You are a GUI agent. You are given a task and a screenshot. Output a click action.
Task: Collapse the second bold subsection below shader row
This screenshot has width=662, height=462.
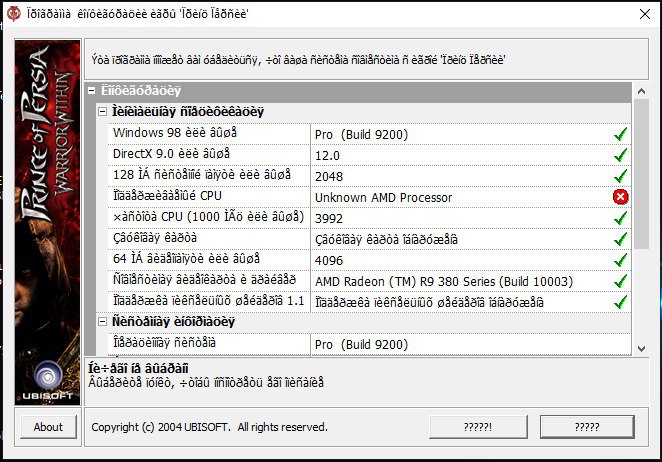[x=102, y=322]
